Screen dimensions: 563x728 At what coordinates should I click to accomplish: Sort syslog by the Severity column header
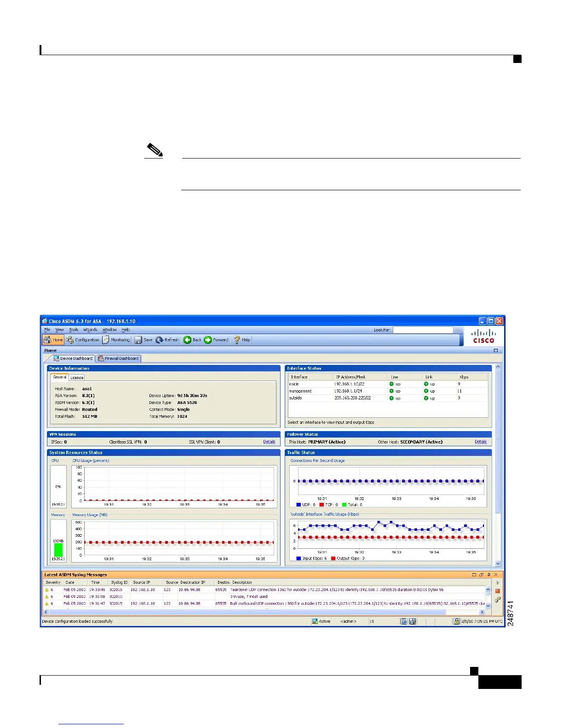(53, 582)
